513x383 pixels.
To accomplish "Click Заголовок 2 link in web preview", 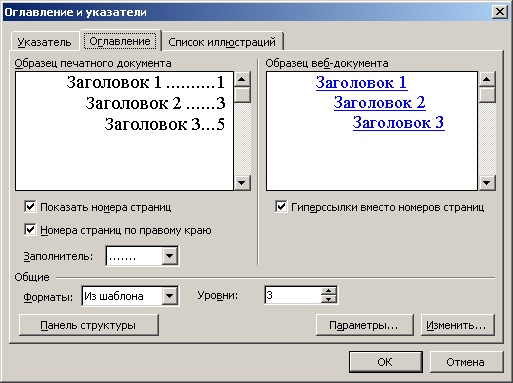I will coord(379,102).
